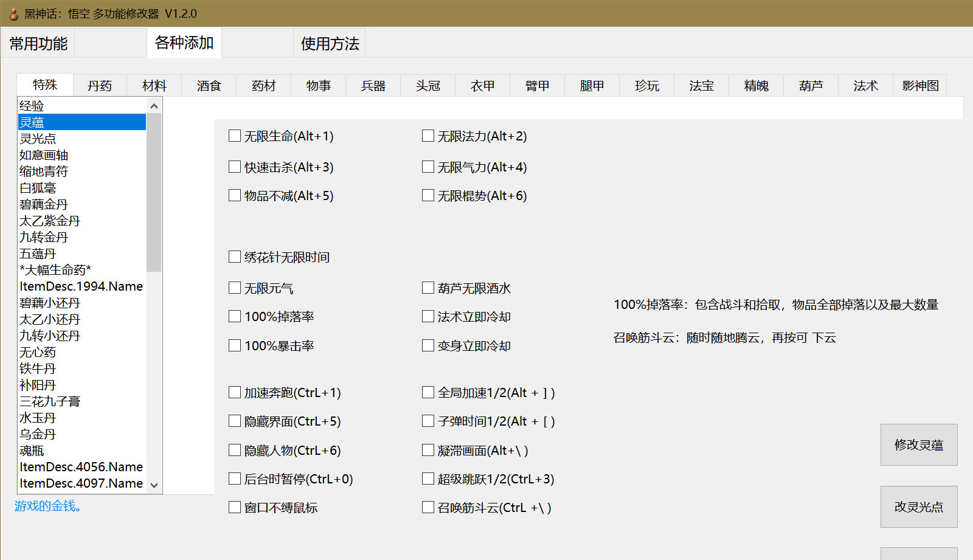Screen dimensions: 973x560
Task: Toggle 子弹时间1/2 checkbox
Action: 428,421
